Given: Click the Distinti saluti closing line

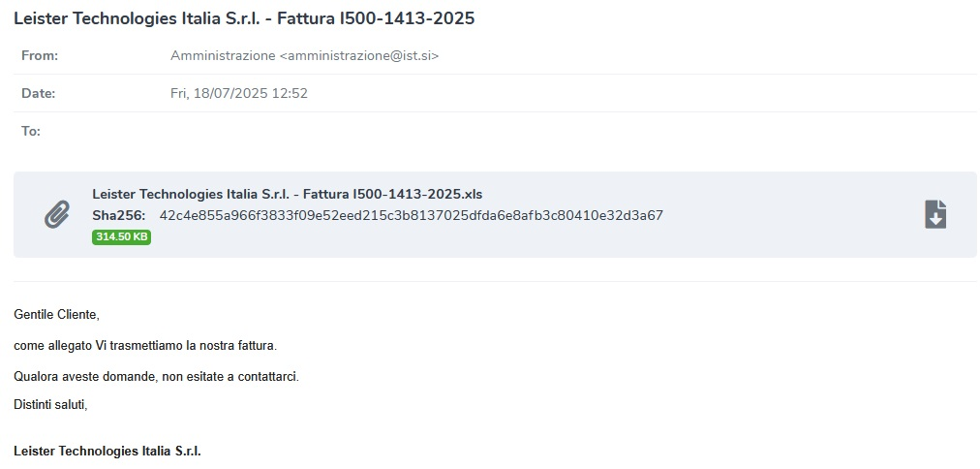Looking at the screenshot, I should click(x=50, y=405).
